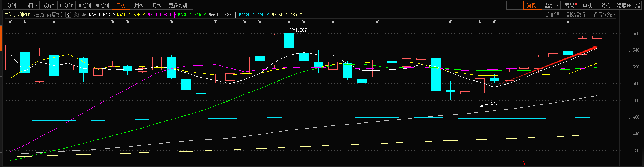Click the zoom in plus icon

point(511,5)
